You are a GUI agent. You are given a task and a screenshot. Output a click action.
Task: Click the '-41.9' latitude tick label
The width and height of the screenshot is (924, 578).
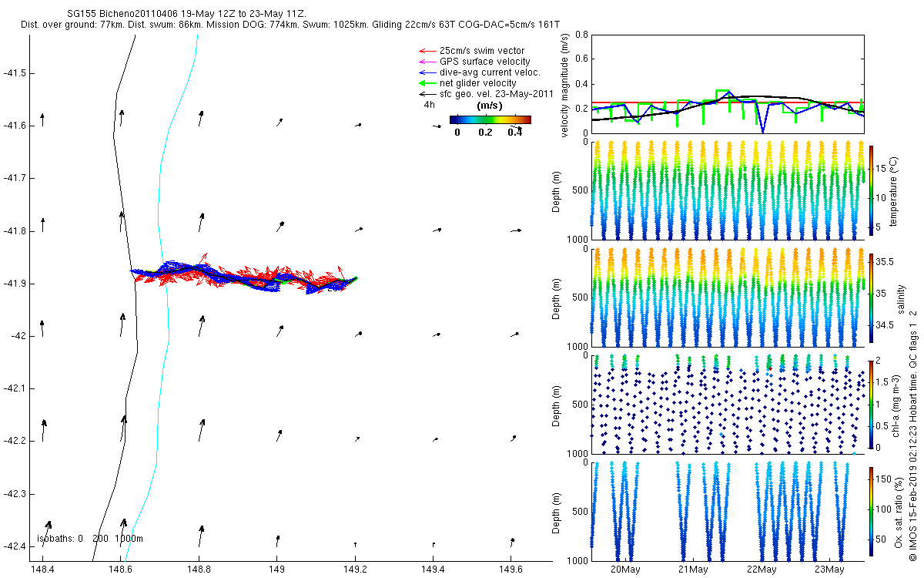tap(15, 284)
